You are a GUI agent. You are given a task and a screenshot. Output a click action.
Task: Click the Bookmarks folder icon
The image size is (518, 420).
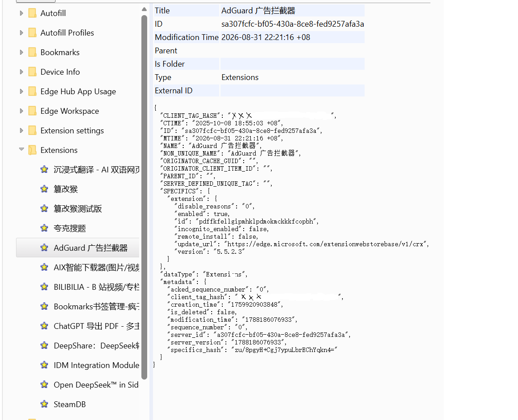pos(32,52)
